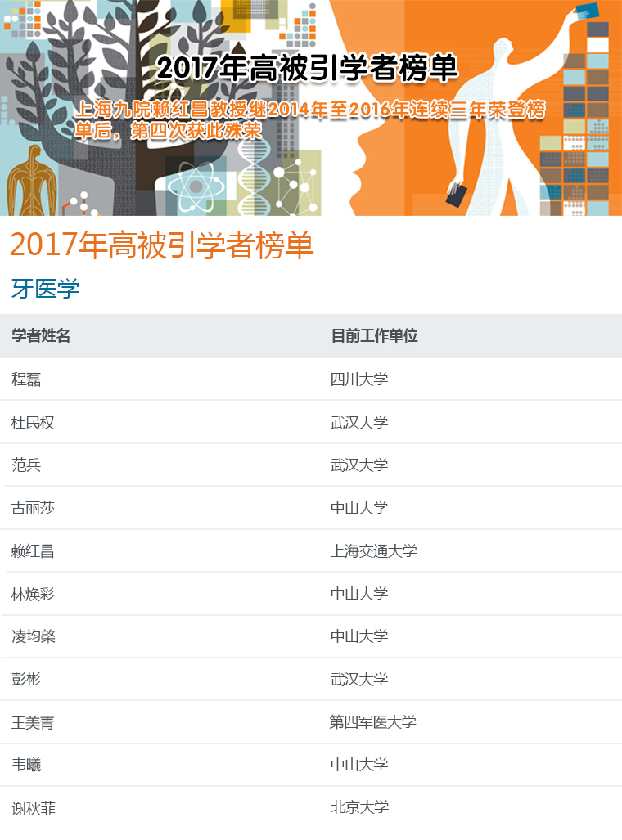Select scholar name 谢秋菲
This screenshot has width=622, height=840.
tap(34, 808)
